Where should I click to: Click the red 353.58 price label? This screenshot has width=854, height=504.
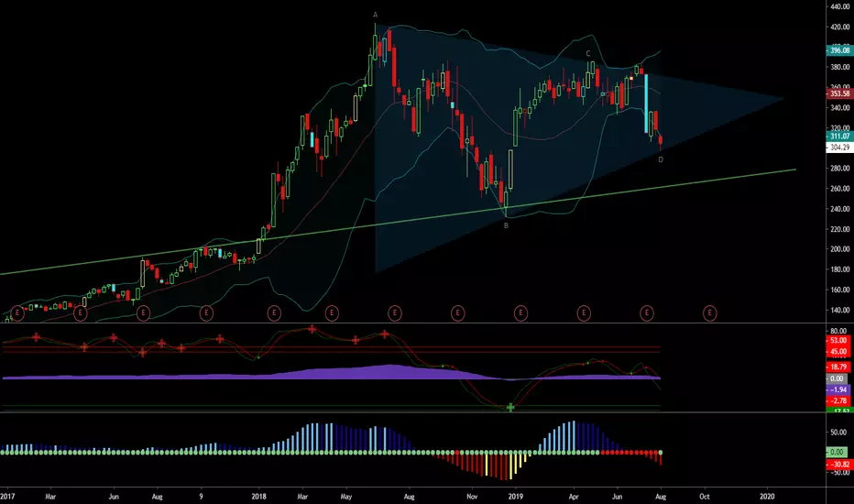(x=839, y=93)
